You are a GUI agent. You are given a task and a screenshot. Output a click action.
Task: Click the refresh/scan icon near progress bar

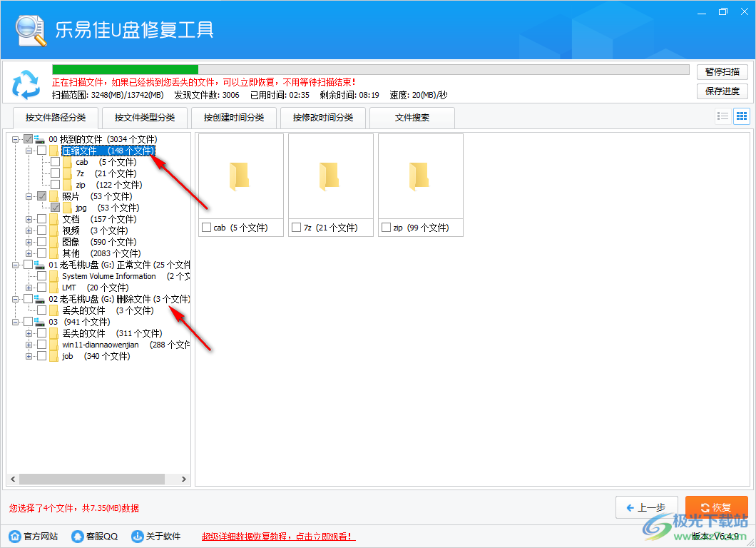tap(26, 85)
